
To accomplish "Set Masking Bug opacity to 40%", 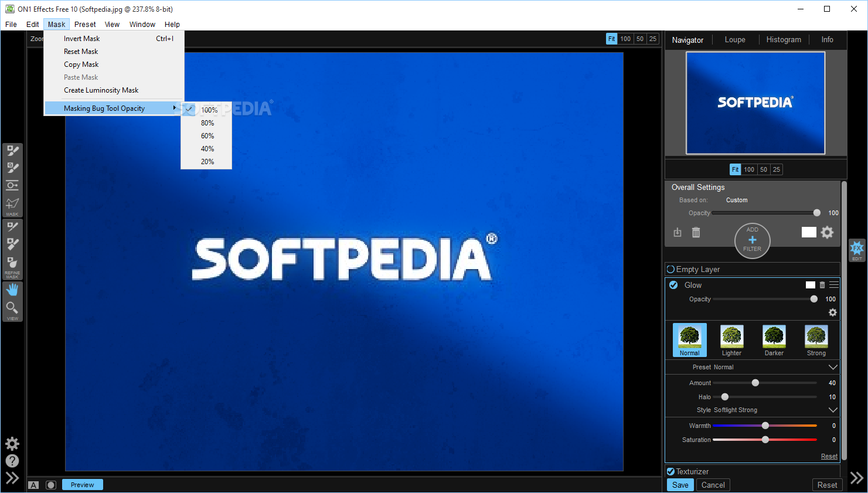I will click(206, 149).
